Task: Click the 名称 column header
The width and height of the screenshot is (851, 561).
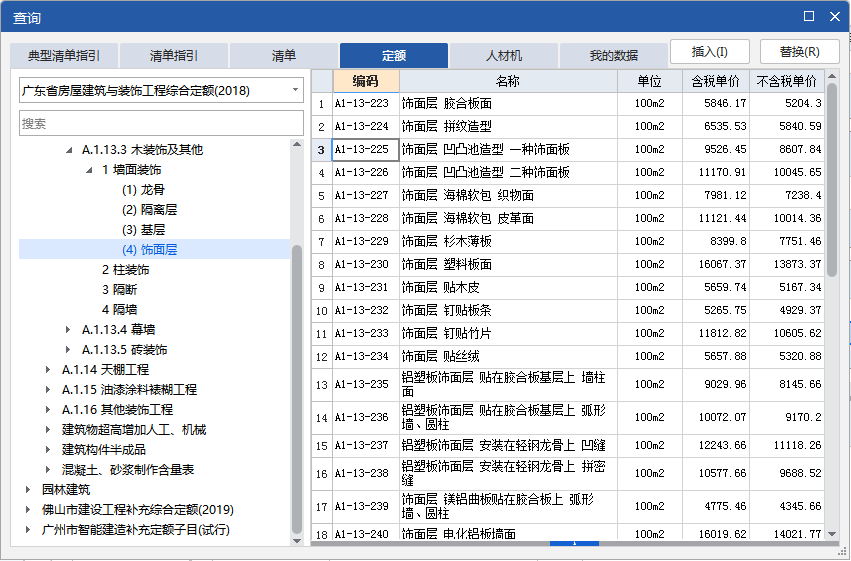Action: (508, 81)
